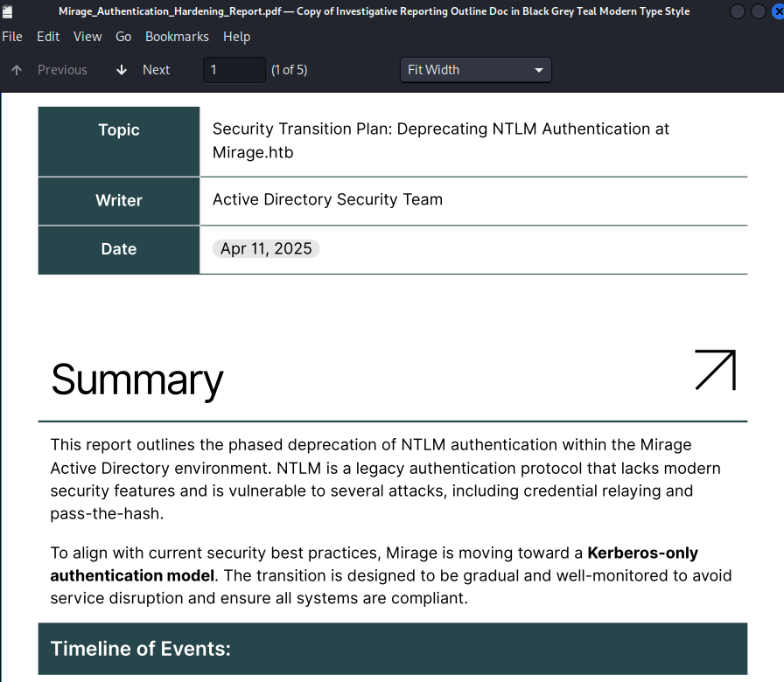Open the Fit Width zoom dropdown

475,70
